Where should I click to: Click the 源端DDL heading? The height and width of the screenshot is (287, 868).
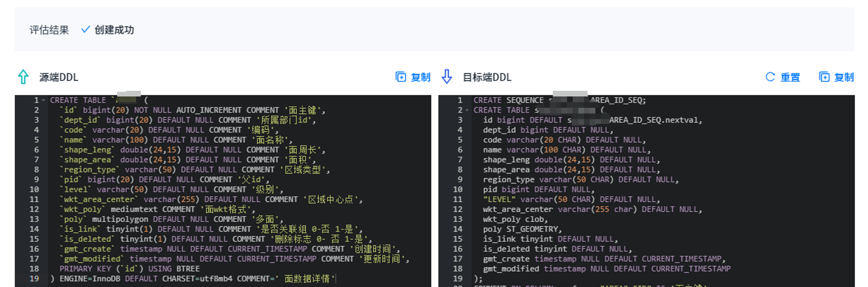click(x=59, y=77)
